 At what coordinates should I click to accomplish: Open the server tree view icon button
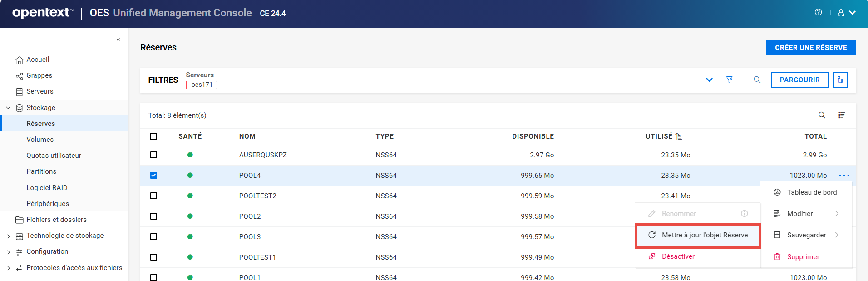pyautogui.click(x=840, y=80)
